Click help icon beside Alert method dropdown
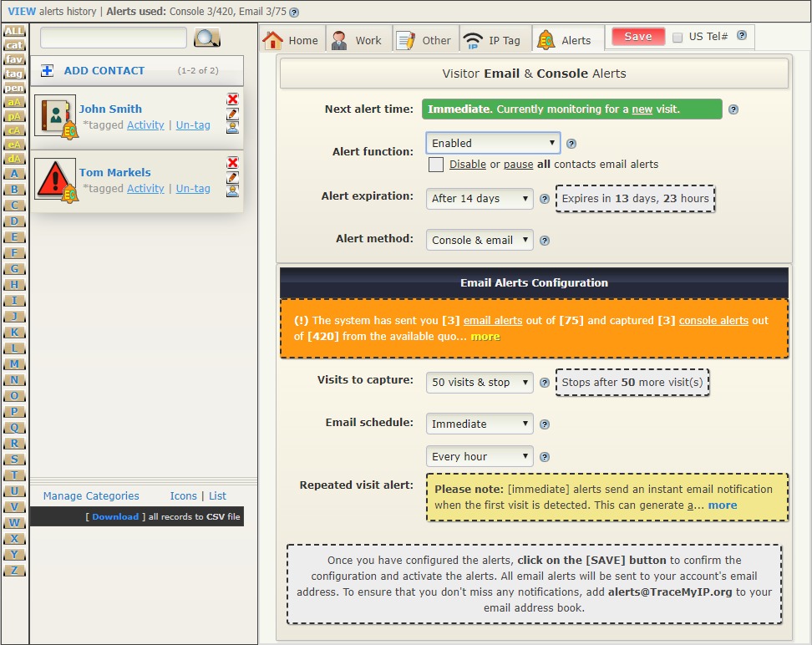 click(x=545, y=241)
